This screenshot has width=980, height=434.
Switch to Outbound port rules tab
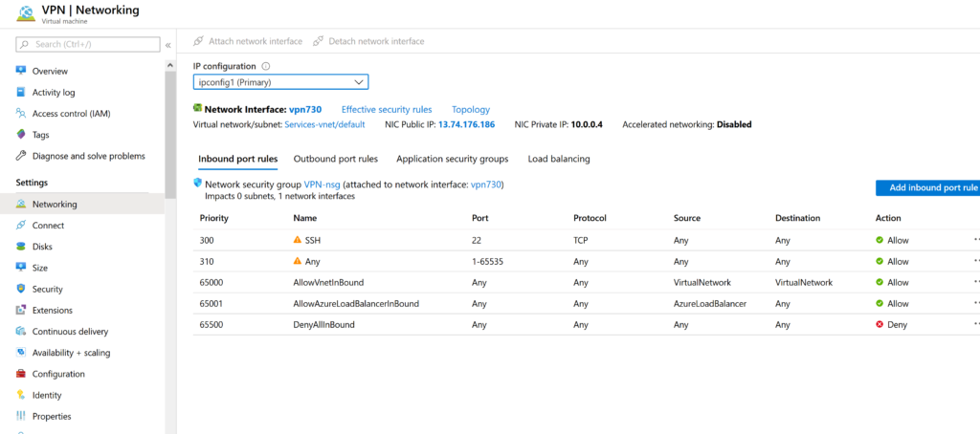[336, 159]
